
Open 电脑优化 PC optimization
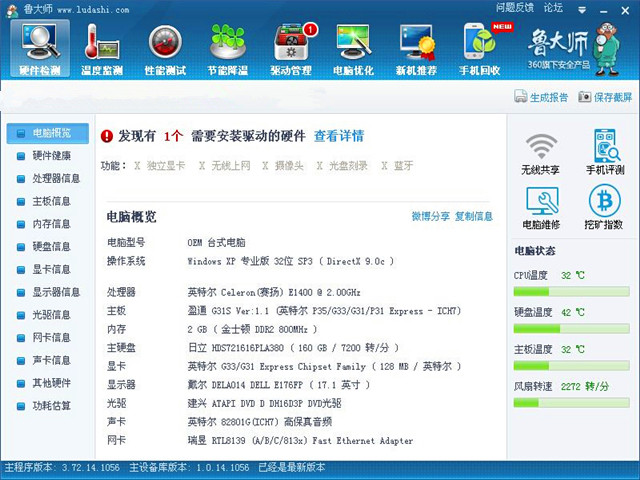coord(353,50)
